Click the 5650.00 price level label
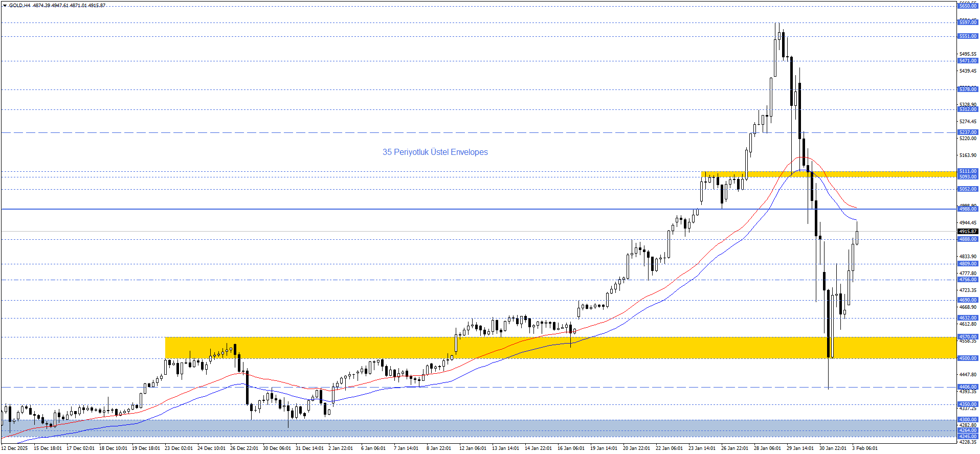Image resolution: width=980 pixels, height=454 pixels. click(968, 6)
